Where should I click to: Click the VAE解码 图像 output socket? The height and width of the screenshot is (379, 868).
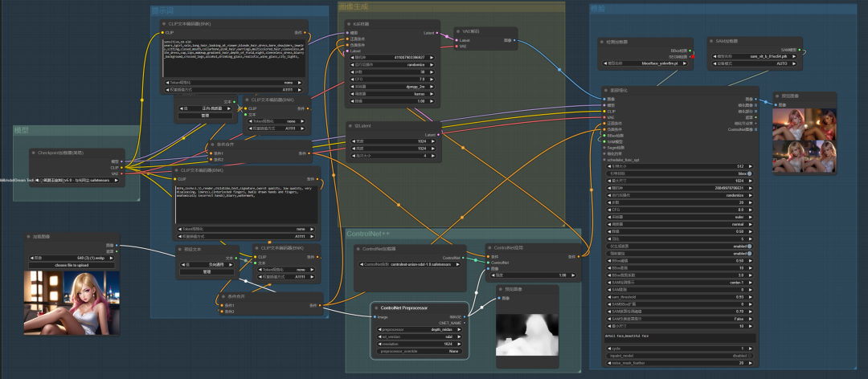(x=514, y=40)
